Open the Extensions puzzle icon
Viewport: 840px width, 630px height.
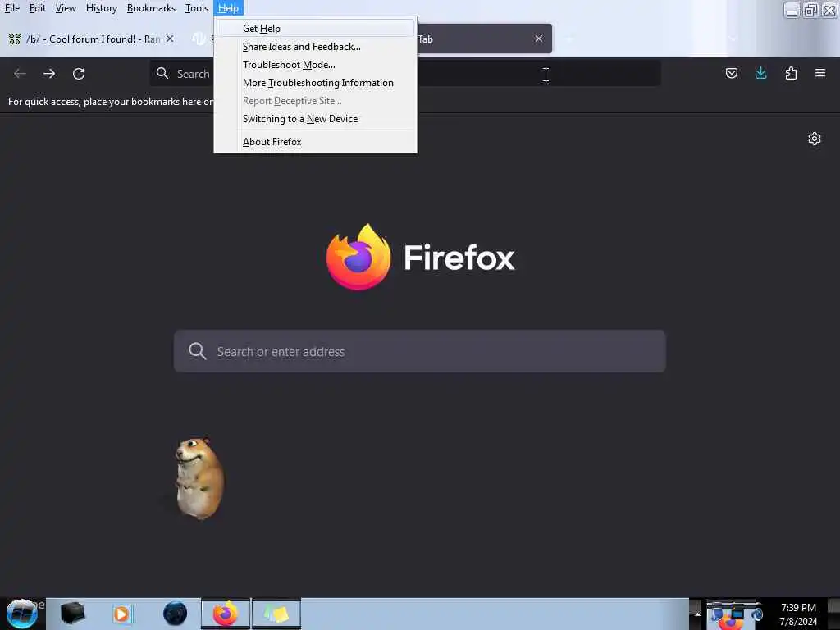pos(791,73)
